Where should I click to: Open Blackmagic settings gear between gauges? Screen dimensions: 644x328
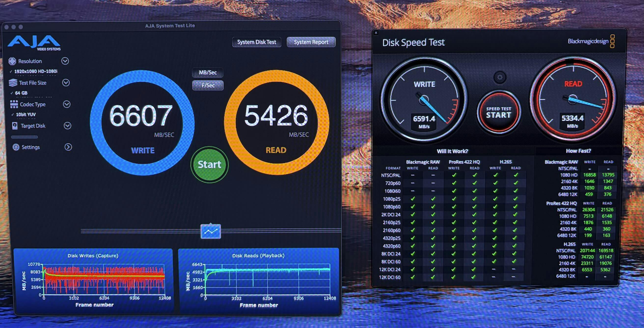(499, 78)
